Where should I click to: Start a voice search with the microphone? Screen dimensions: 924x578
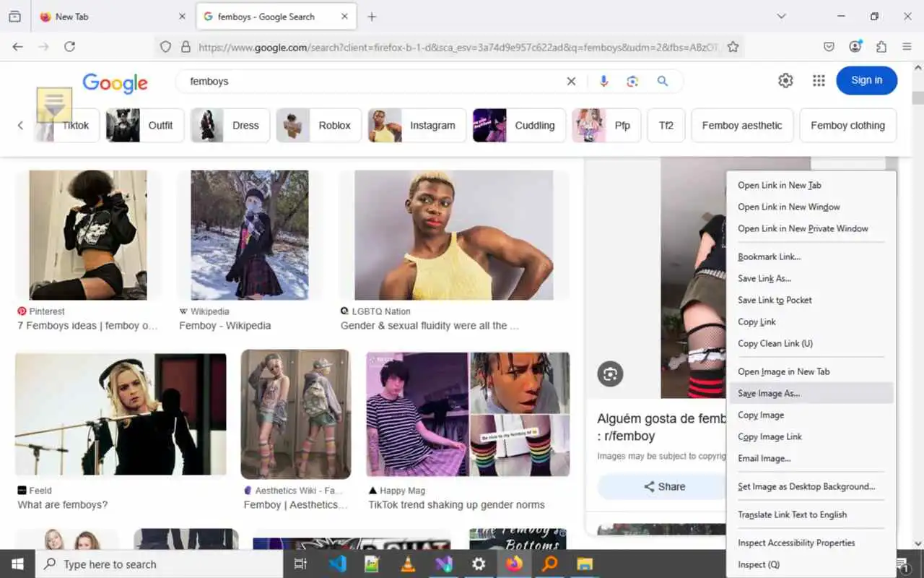[604, 82]
